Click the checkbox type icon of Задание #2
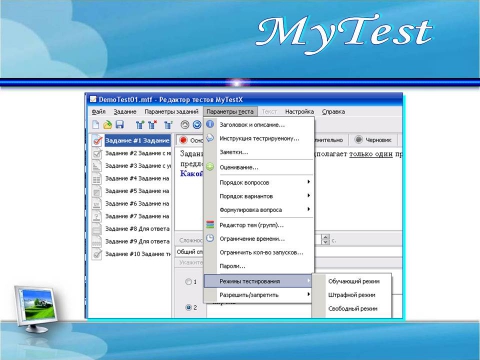This screenshot has height=360, width=480. (x=97, y=153)
